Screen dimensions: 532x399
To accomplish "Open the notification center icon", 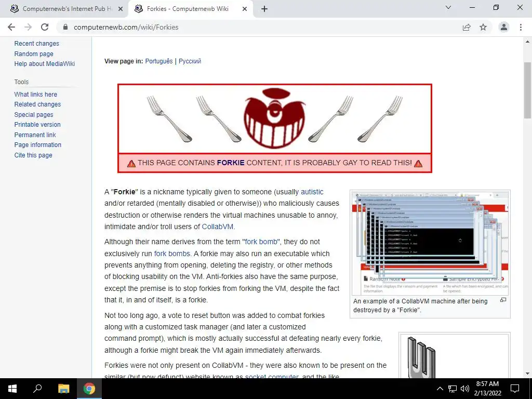I will click(515, 389).
